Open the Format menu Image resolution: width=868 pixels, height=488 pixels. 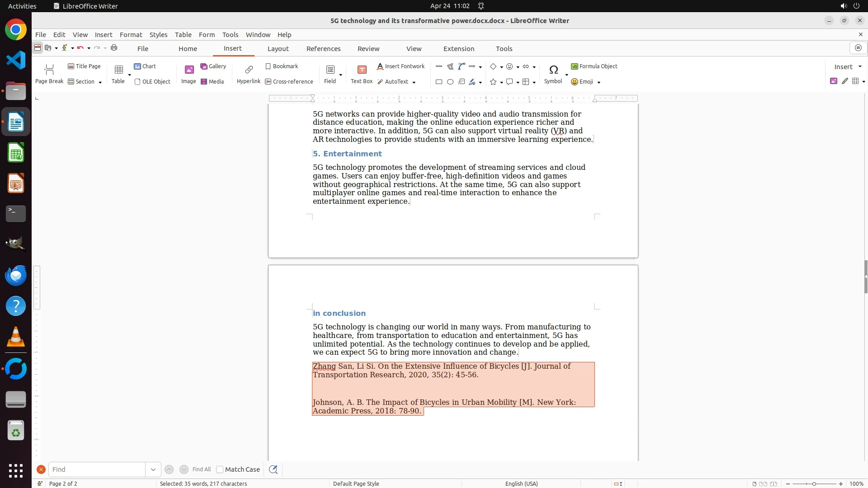(x=131, y=35)
